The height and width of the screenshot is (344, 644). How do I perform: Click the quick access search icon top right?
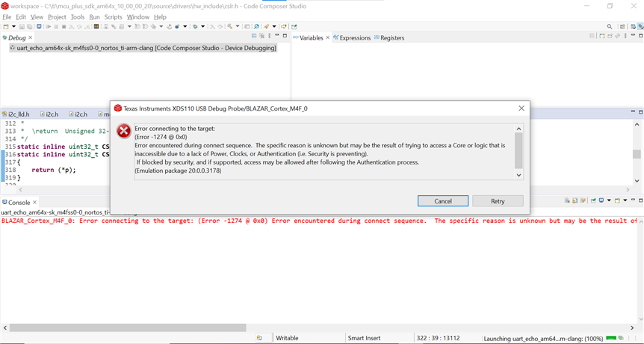click(610, 26)
